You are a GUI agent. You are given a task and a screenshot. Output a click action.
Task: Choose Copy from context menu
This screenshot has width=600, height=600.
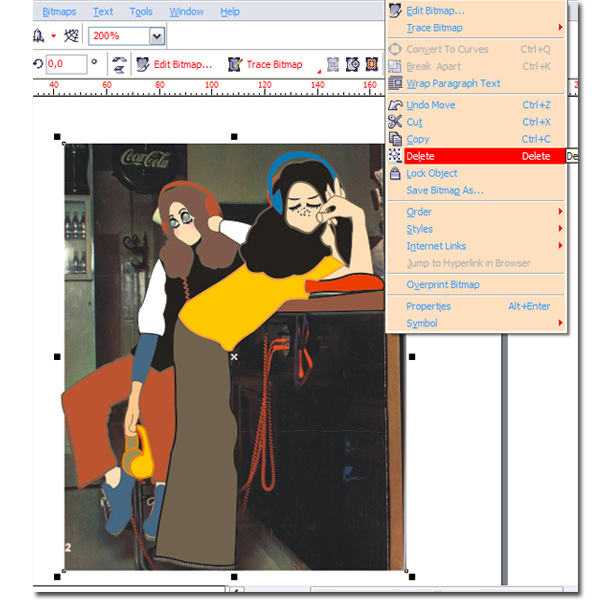coord(476,139)
